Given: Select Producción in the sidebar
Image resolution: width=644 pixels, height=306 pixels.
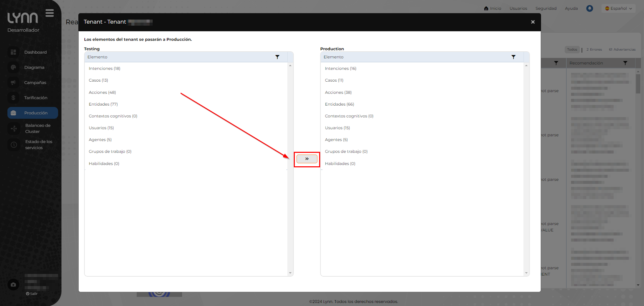Looking at the screenshot, I should coord(33,113).
